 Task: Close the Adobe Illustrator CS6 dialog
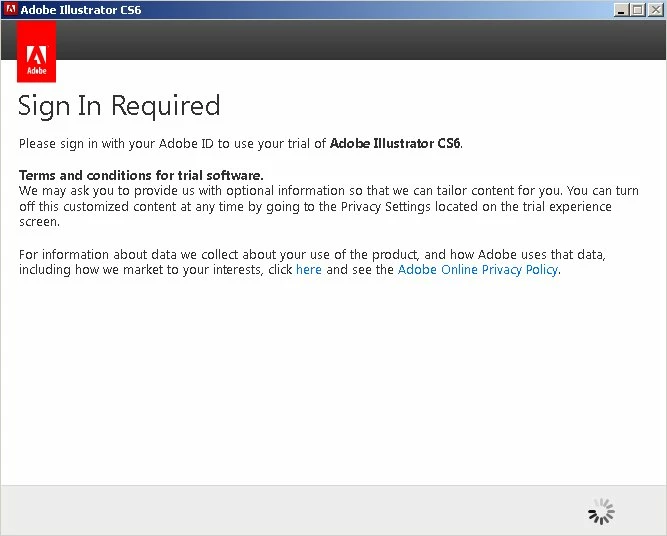pyautogui.click(x=656, y=10)
